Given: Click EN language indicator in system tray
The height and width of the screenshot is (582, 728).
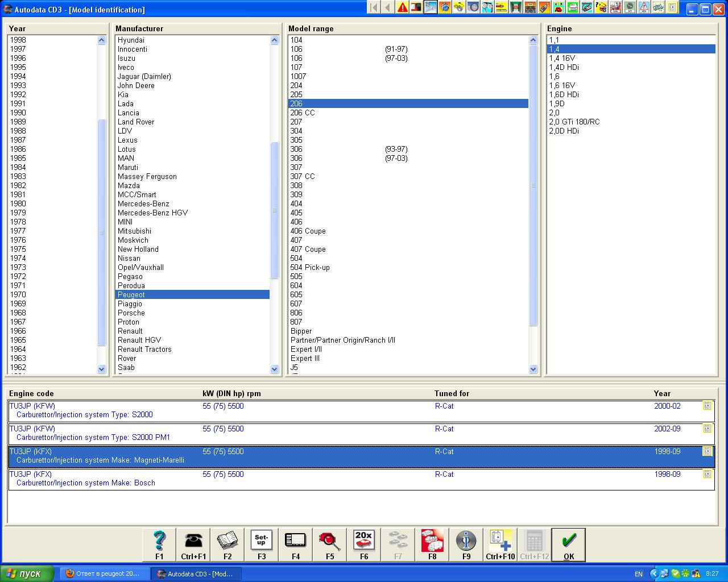Looking at the screenshot, I should pos(639,574).
